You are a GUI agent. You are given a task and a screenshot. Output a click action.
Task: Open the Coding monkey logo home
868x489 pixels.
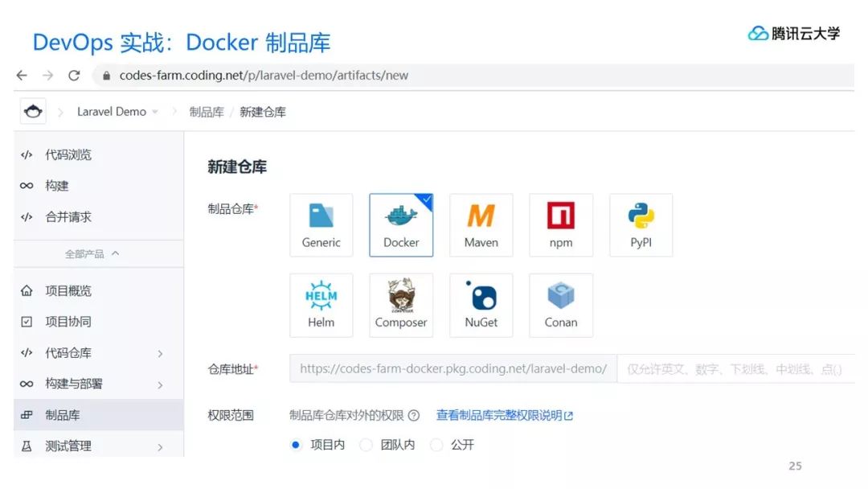click(33, 111)
